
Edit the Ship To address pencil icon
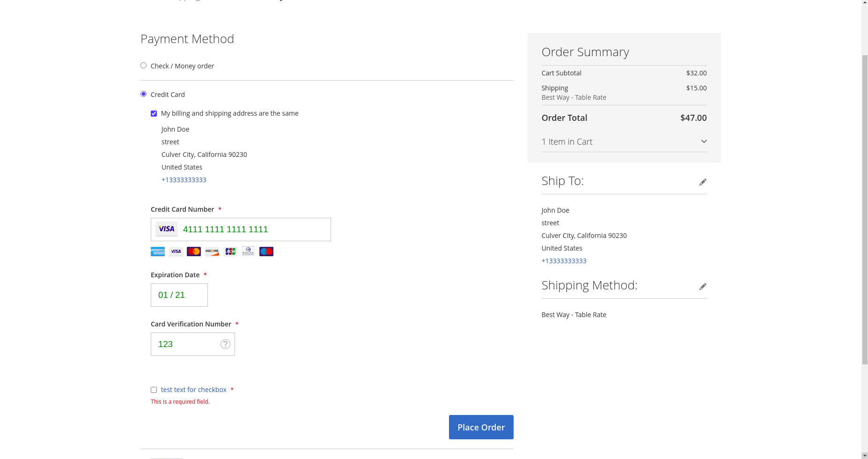703,182
